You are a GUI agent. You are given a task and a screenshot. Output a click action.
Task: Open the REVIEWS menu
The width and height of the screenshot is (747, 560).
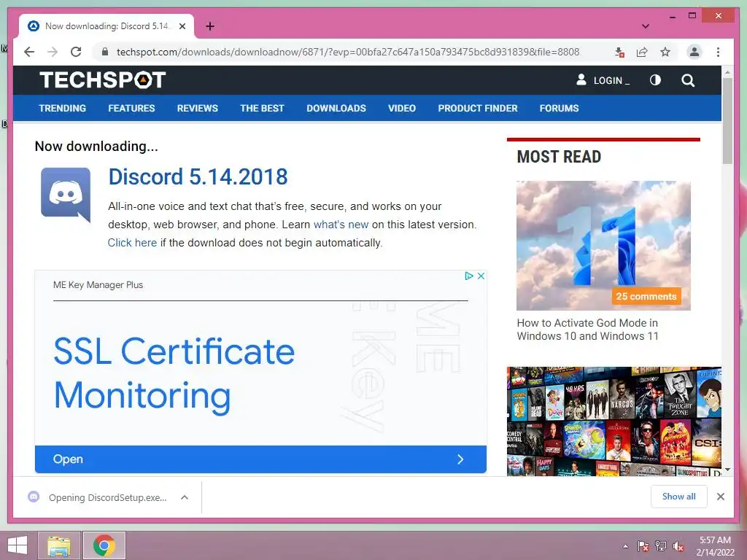(197, 108)
